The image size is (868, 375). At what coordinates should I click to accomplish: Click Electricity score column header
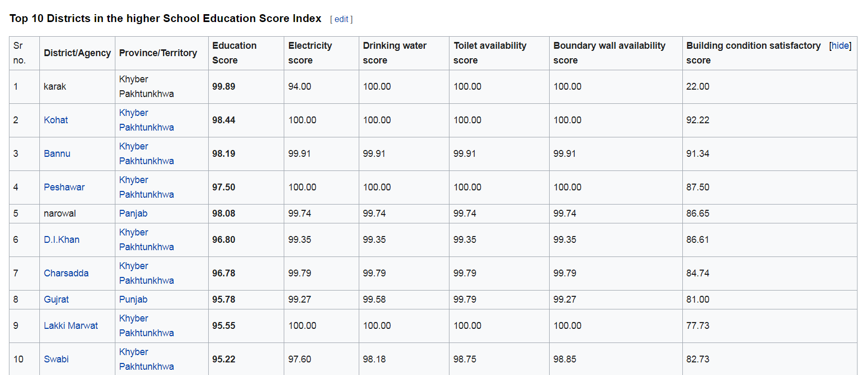pos(322,53)
